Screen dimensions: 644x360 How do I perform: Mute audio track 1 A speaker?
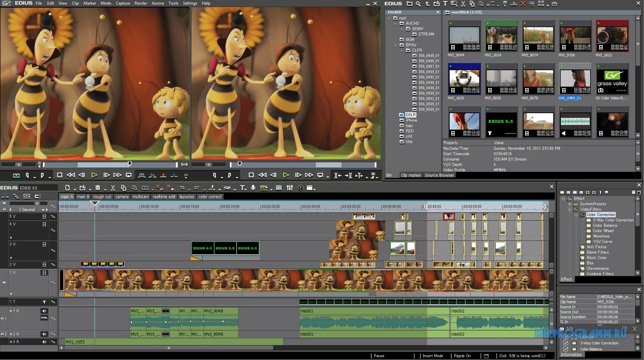(x=44, y=311)
